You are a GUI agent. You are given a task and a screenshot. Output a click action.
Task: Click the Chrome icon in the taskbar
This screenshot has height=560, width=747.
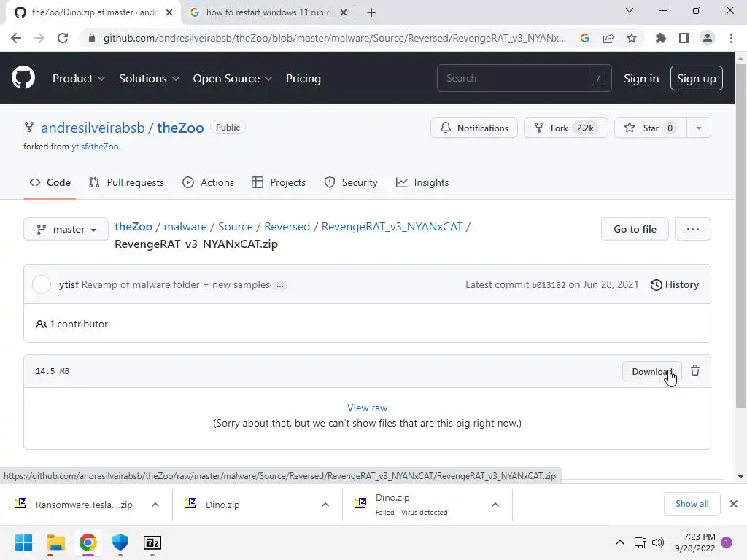pos(88,542)
